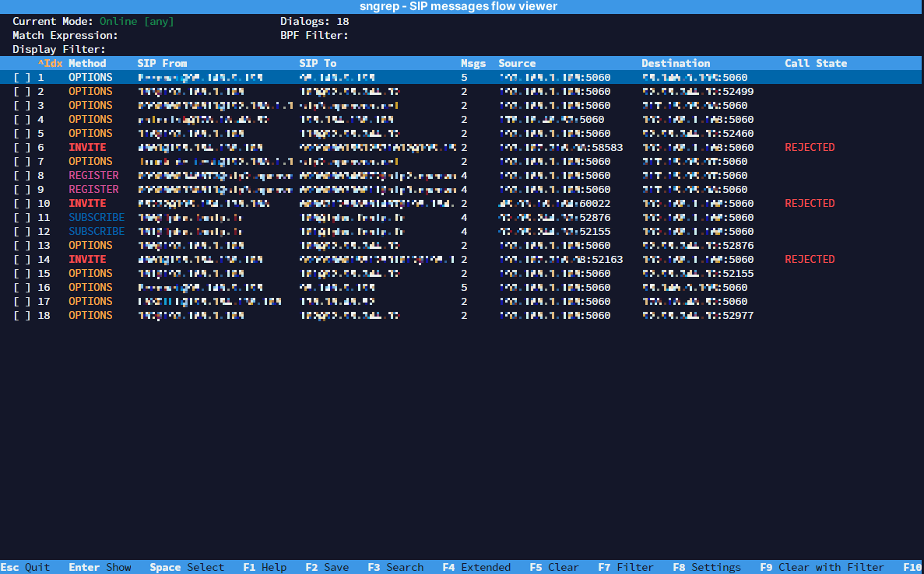Select the SUBSCRIBE method in row 12
The width and height of the screenshot is (924, 574).
[x=97, y=232]
